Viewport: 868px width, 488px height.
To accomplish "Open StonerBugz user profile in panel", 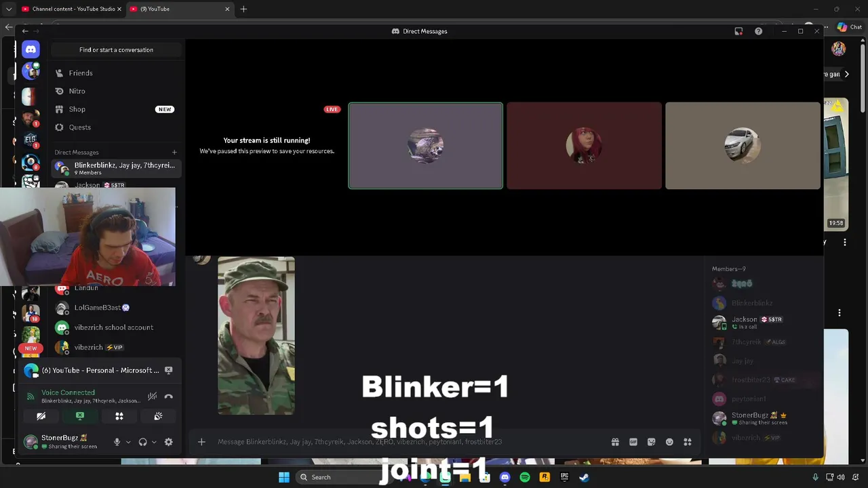I will [64, 442].
